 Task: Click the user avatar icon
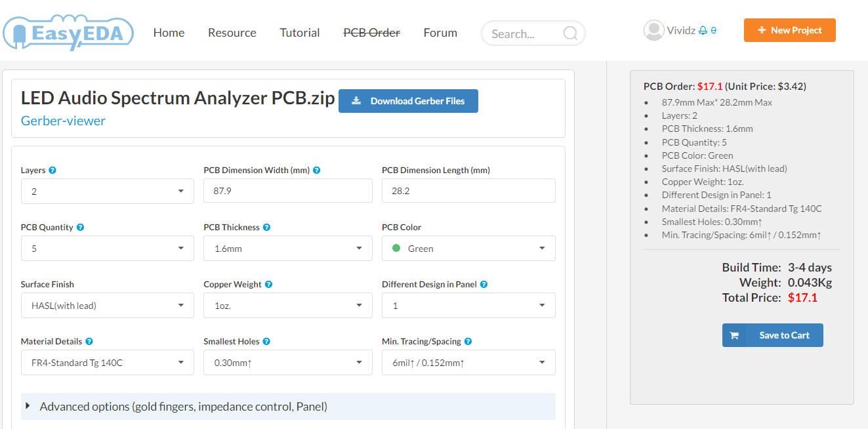(653, 30)
